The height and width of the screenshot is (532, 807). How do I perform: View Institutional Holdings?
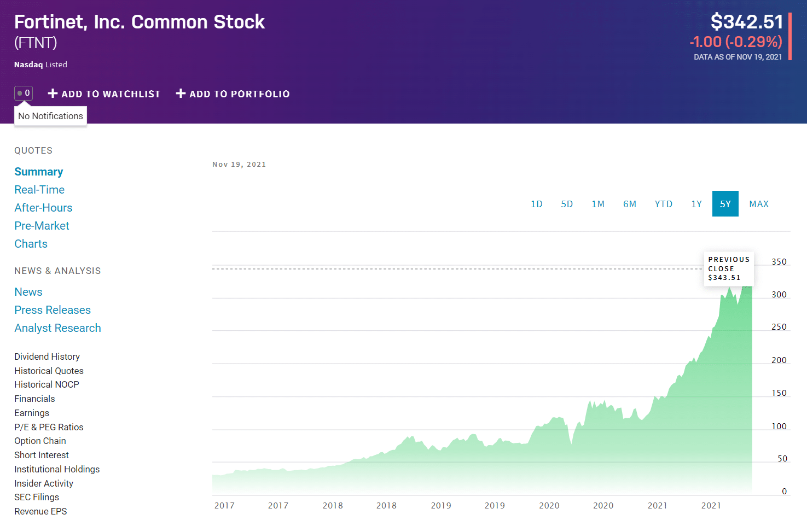tap(57, 469)
